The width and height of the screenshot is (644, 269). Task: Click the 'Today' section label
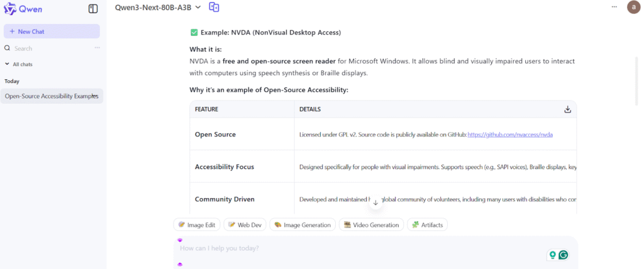pos(12,81)
